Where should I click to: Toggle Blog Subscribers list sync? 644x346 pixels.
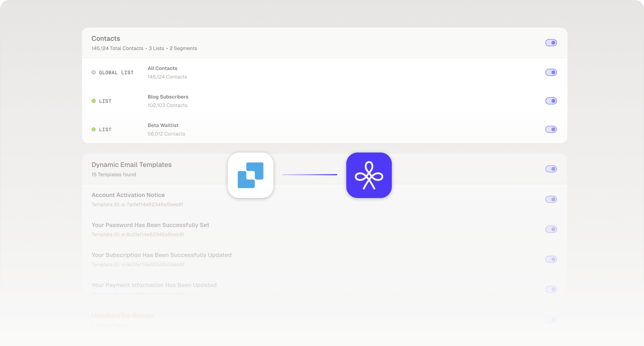point(551,101)
